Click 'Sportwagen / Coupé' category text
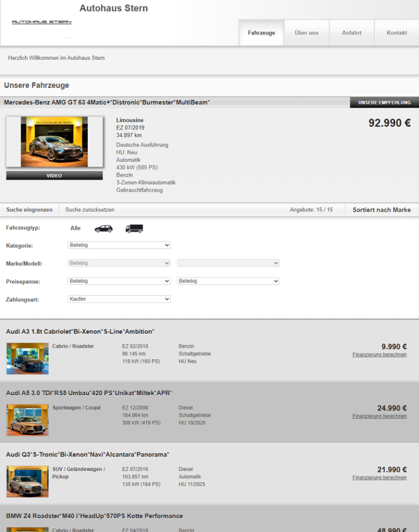This screenshot has height=532, width=419. point(76,407)
